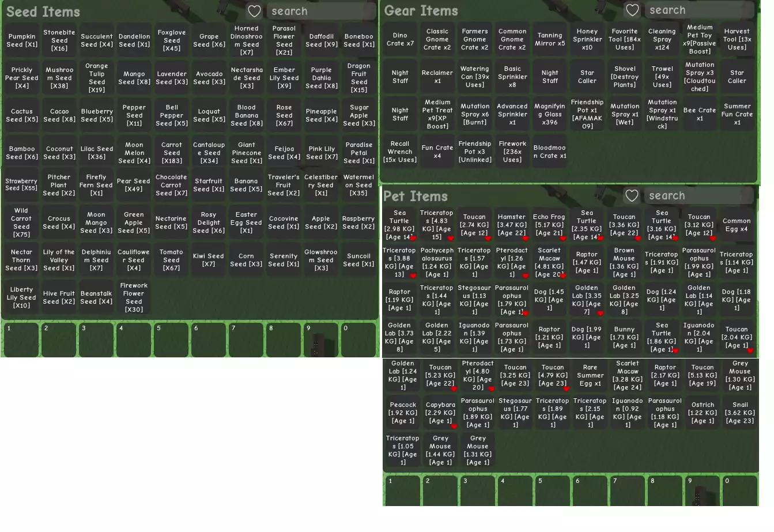Select the Rare Summer Egg x1
Image resolution: width=774 pixels, height=532 pixels.
(590, 375)
